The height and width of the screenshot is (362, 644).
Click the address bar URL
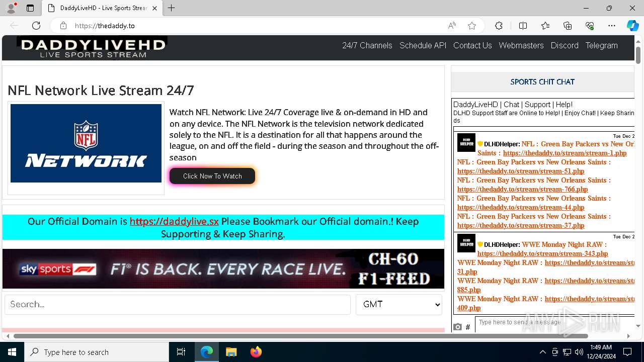(105, 26)
